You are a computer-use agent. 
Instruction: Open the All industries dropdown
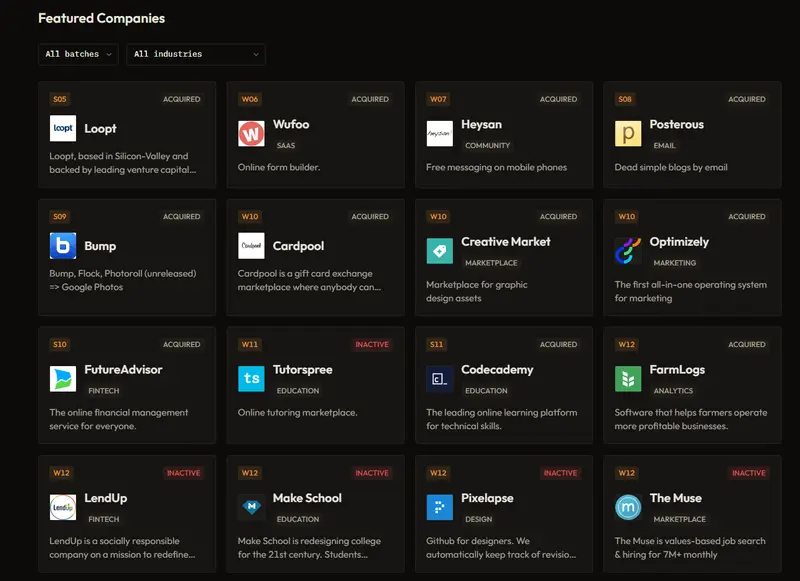[x=196, y=54]
